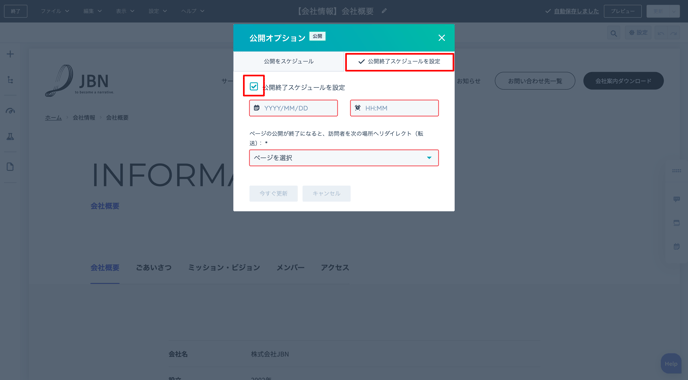Open the test flask icon in sidebar
Viewport: 688px width, 380px height.
pyautogui.click(x=10, y=137)
